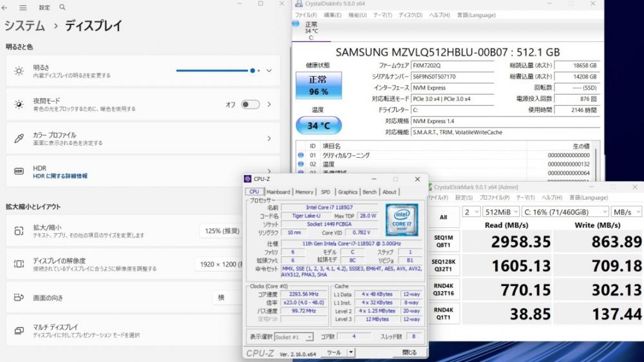Click the color profile pen icon
The height and width of the screenshot is (362, 644).
pyautogui.click(x=19, y=138)
